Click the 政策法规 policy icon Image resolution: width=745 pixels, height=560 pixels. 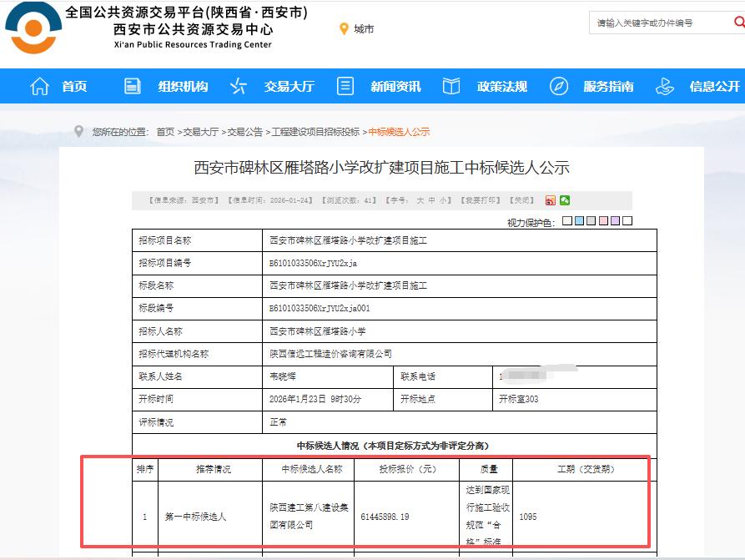pos(451,86)
